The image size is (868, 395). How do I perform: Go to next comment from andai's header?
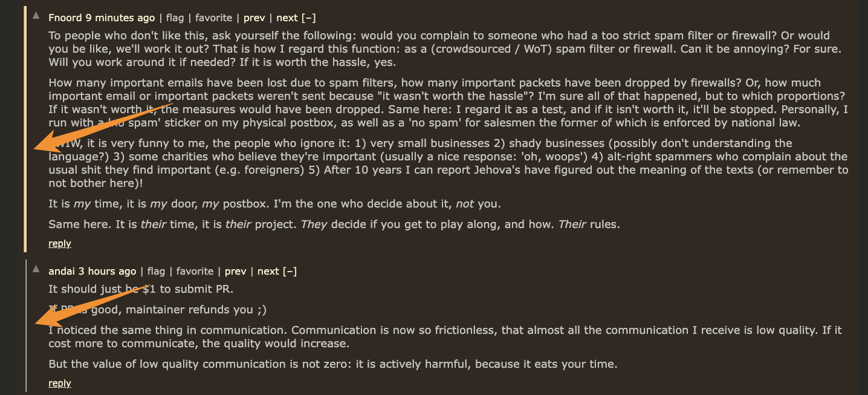[x=268, y=272]
